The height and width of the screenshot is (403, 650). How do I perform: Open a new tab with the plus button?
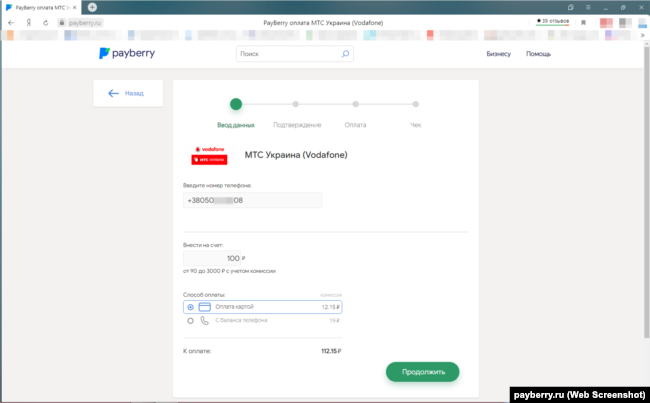pyautogui.click(x=92, y=7)
